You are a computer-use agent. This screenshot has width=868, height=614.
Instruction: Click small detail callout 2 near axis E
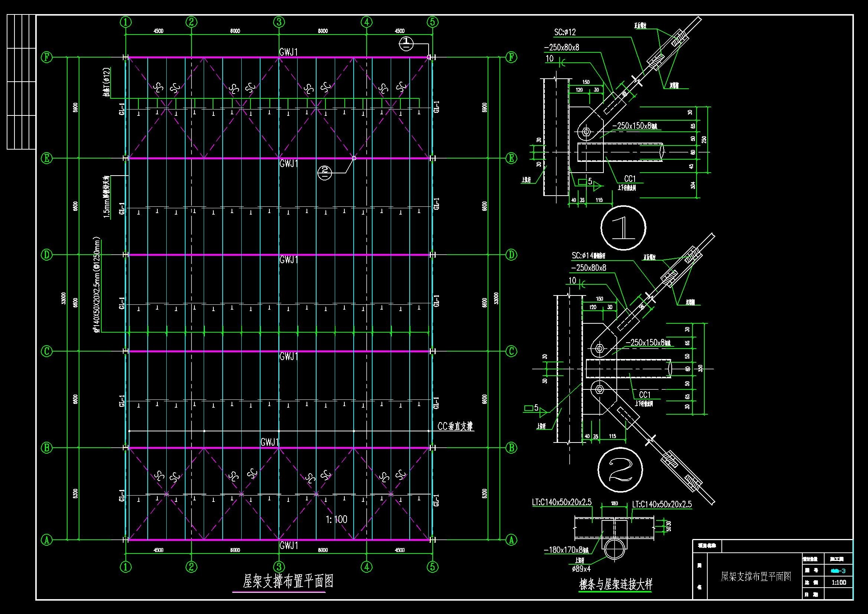[325, 173]
